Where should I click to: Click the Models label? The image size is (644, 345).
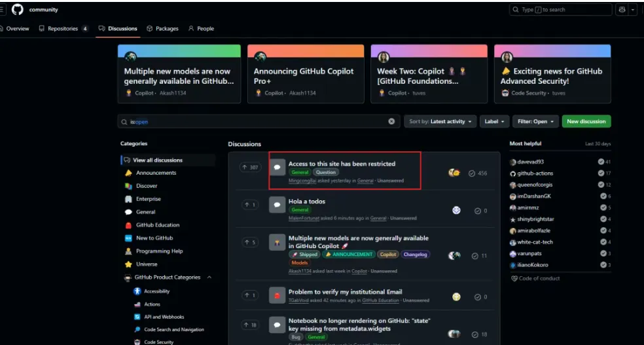coord(299,263)
